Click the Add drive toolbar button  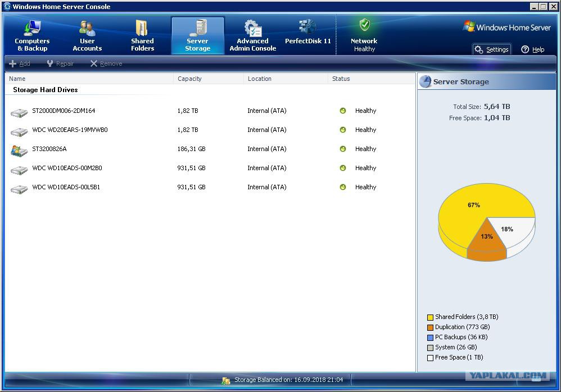[19, 63]
